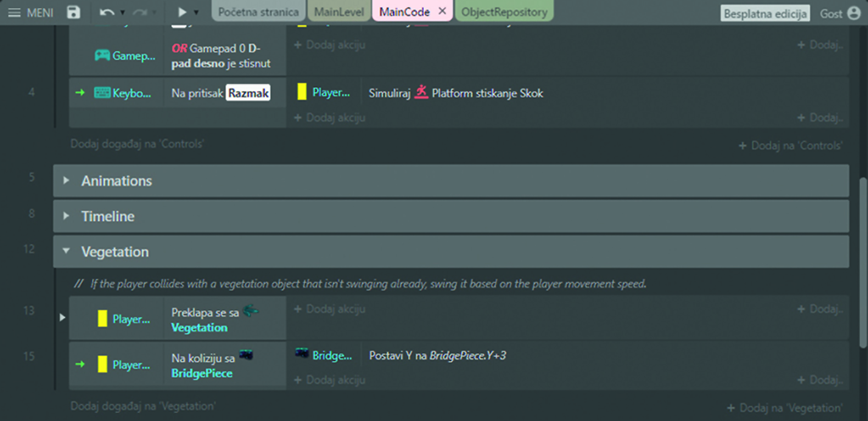Image resolution: width=868 pixels, height=421 pixels.
Task: Click the guest account avatar icon
Action: click(854, 13)
